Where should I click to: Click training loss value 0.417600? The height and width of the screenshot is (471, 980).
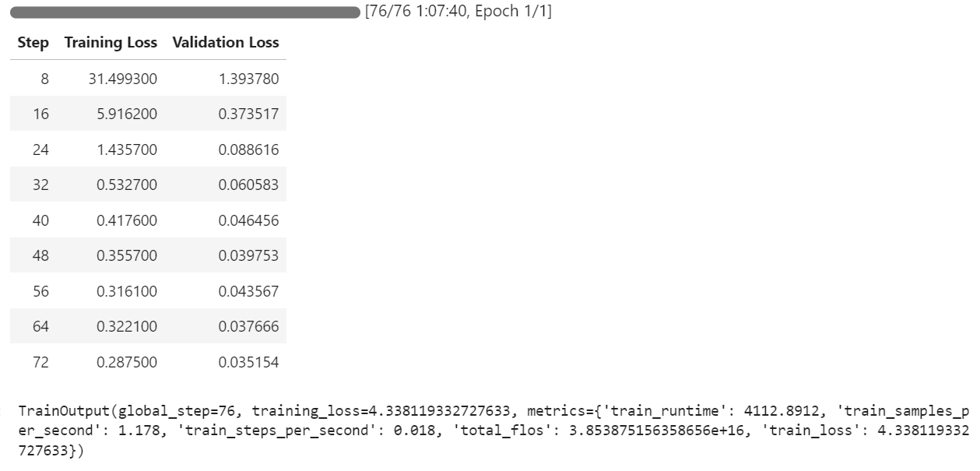(x=127, y=220)
